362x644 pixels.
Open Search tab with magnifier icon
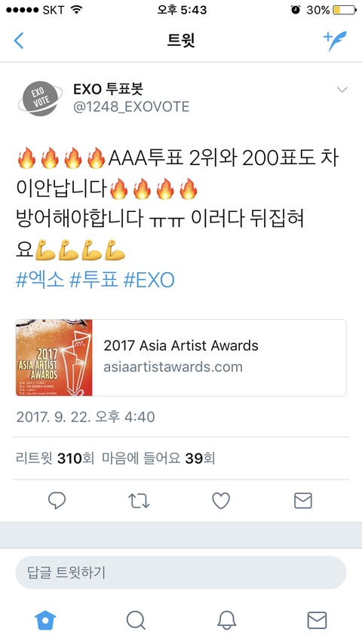click(x=136, y=620)
